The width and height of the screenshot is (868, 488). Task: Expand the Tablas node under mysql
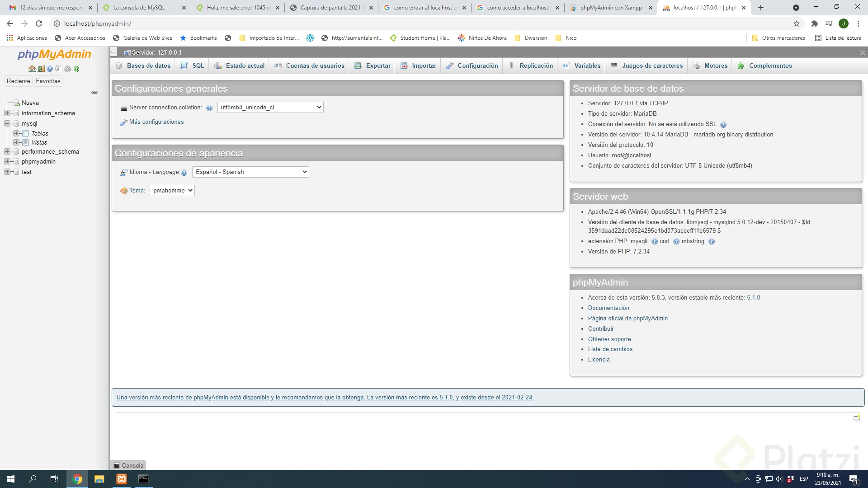pos(16,133)
